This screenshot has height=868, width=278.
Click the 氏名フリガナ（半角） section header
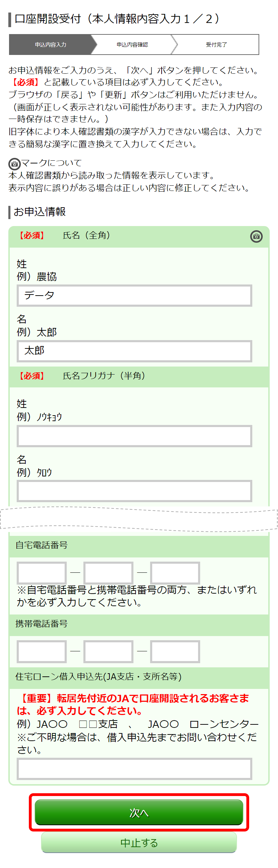[139, 377]
